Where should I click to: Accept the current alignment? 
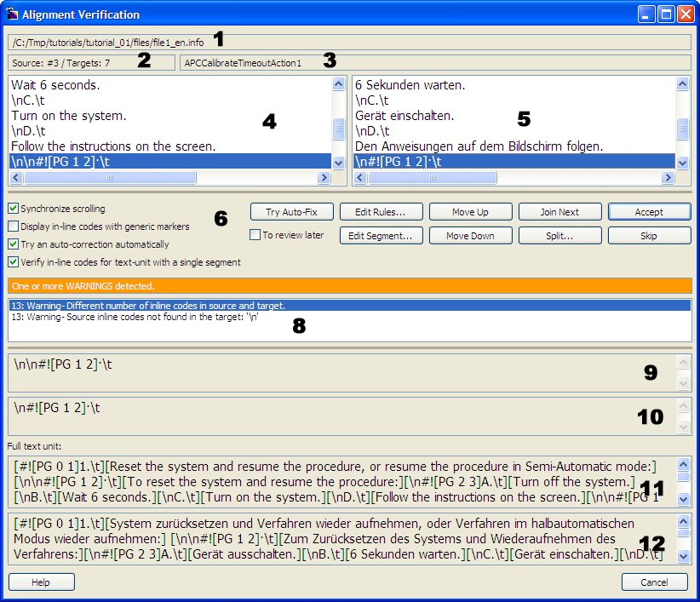pyautogui.click(x=648, y=212)
